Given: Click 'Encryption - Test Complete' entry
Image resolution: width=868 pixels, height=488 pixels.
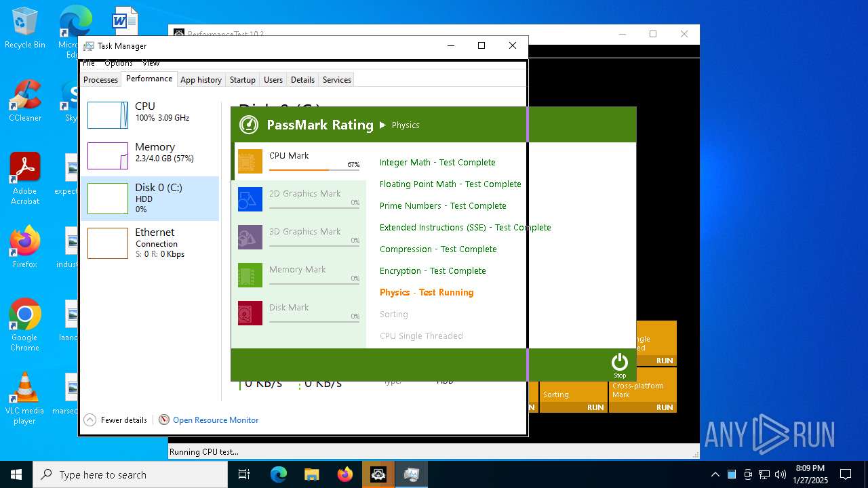Looking at the screenshot, I should click(433, 271).
